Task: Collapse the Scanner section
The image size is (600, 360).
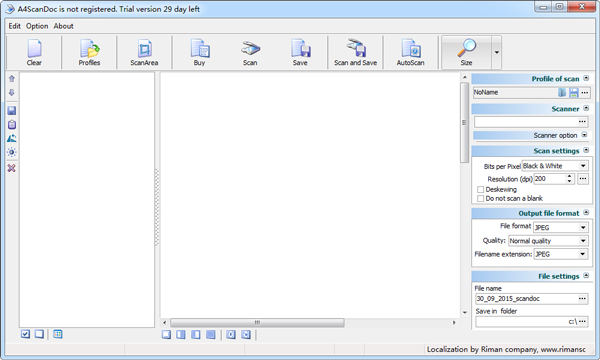Action: coord(586,109)
